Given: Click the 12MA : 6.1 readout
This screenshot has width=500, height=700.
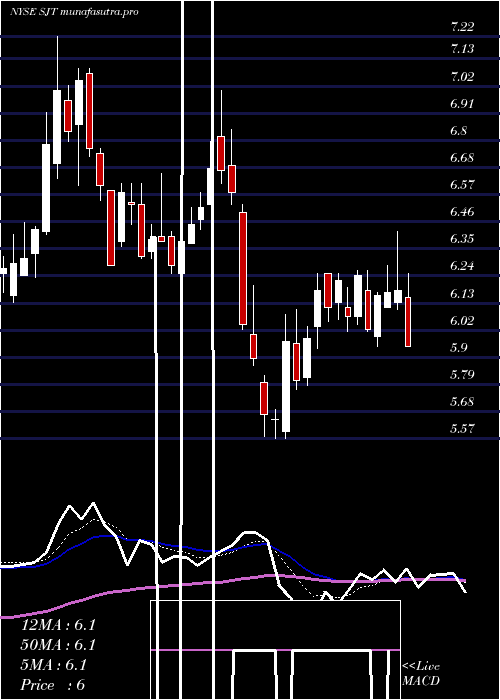Looking at the screenshot, I should point(58,625).
